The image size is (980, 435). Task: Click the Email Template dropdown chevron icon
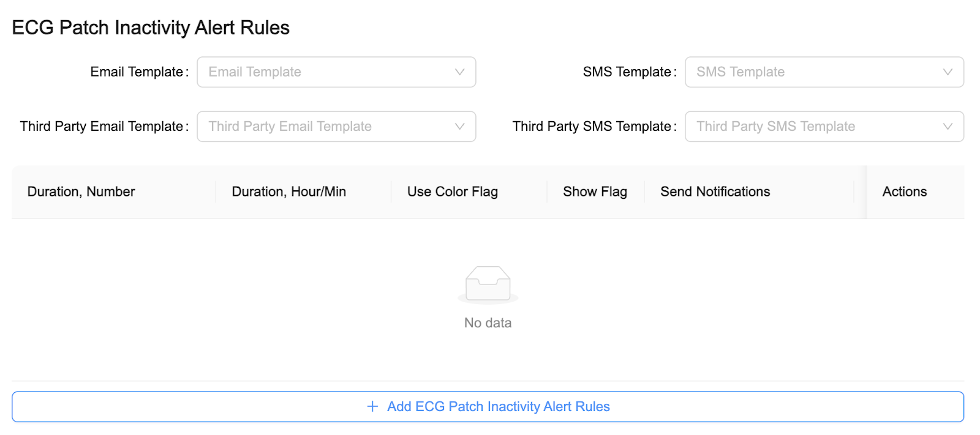(459, 72)
